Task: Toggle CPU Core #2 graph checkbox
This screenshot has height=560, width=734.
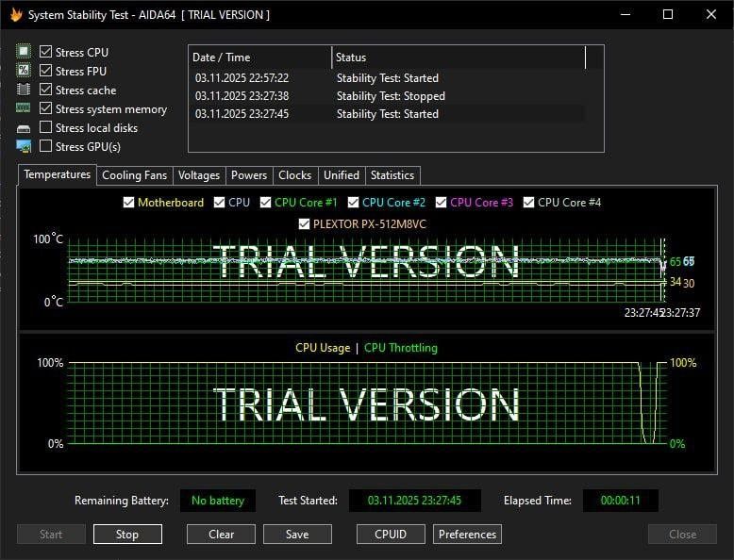Action: [354, 202]
